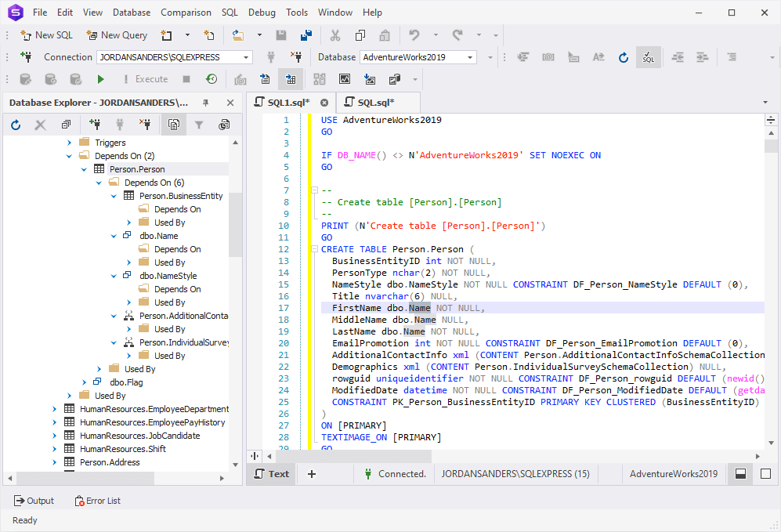Expand HumanResources.JobCandidate table node
The width and height of the screenshot is (781, 532).
pyautogui.click(x=54, y=436)
